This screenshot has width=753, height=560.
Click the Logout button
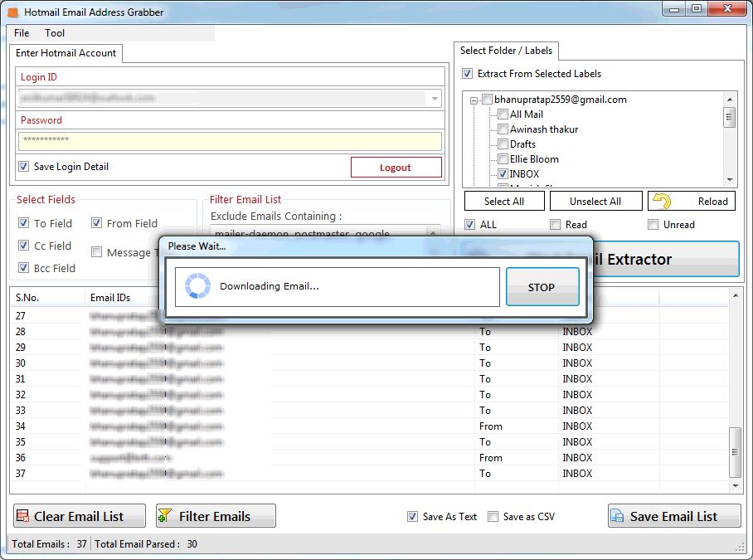pyautogui.click(x=396, y=167)
